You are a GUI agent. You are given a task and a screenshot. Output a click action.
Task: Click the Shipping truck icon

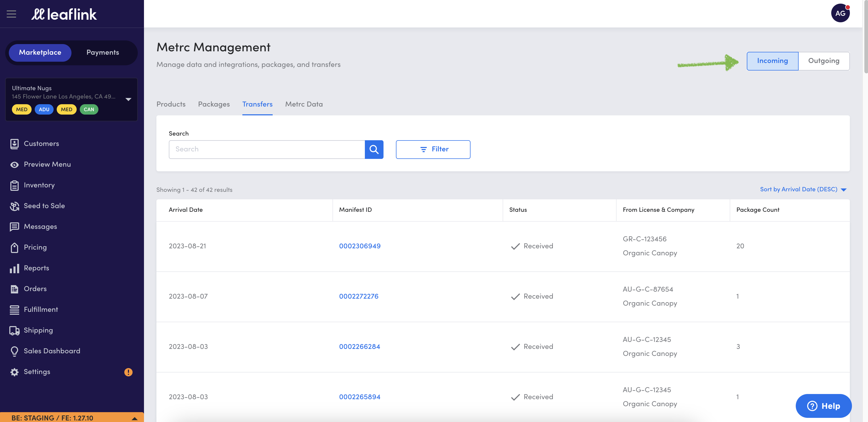pyautogui.click(x=14, y=330)
